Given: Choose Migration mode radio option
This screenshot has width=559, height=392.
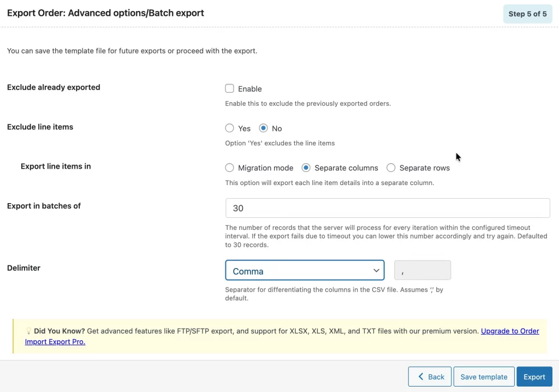Looking at the screenshot, I should (x=230, y=168).
